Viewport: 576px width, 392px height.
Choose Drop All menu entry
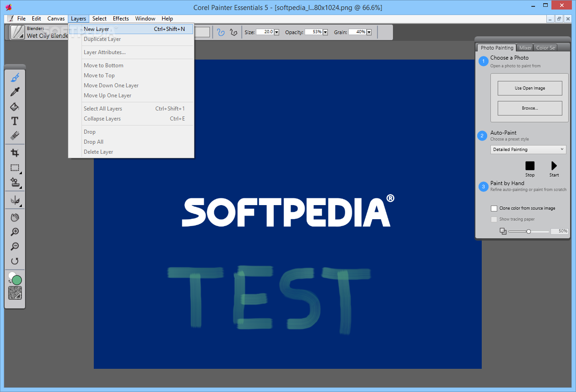click(131, 142)
